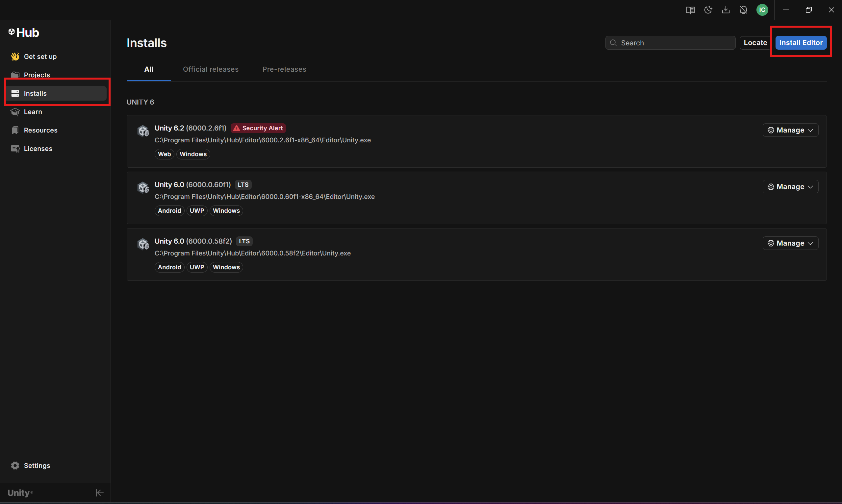Expand Manage dropdown for Unity 6000.2.6f1

coord(790,131)
